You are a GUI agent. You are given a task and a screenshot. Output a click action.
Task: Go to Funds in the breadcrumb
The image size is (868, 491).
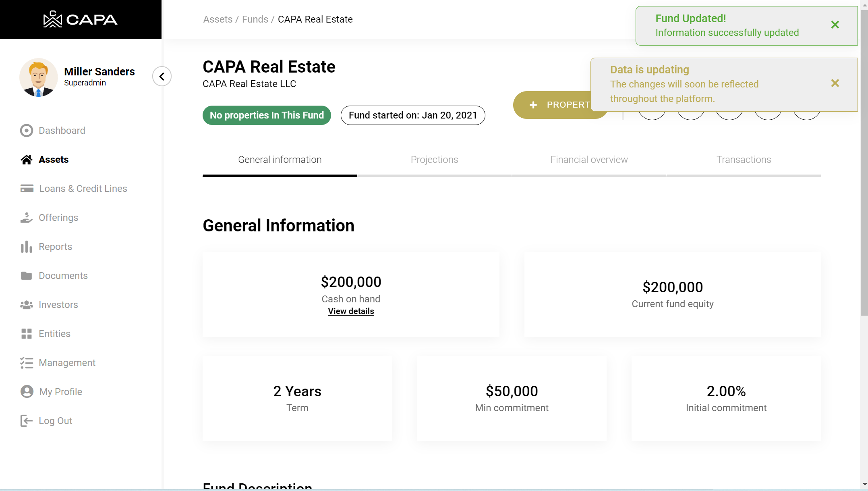coord(255,19)
